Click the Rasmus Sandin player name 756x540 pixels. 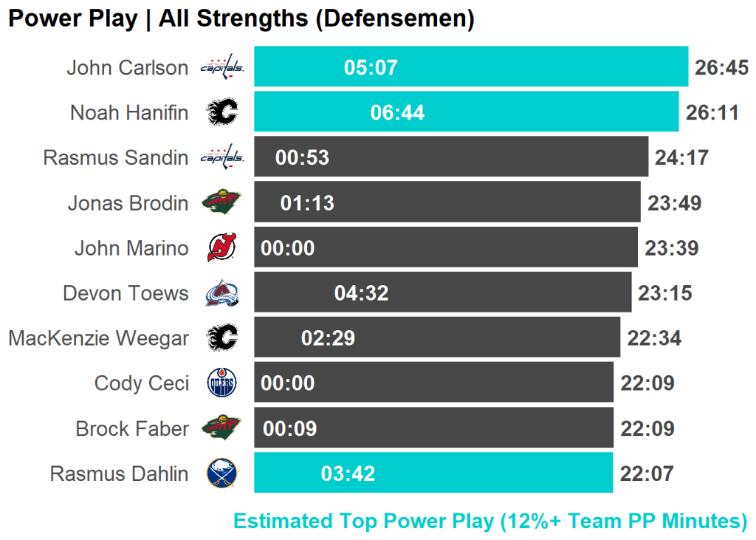point(116,157)
